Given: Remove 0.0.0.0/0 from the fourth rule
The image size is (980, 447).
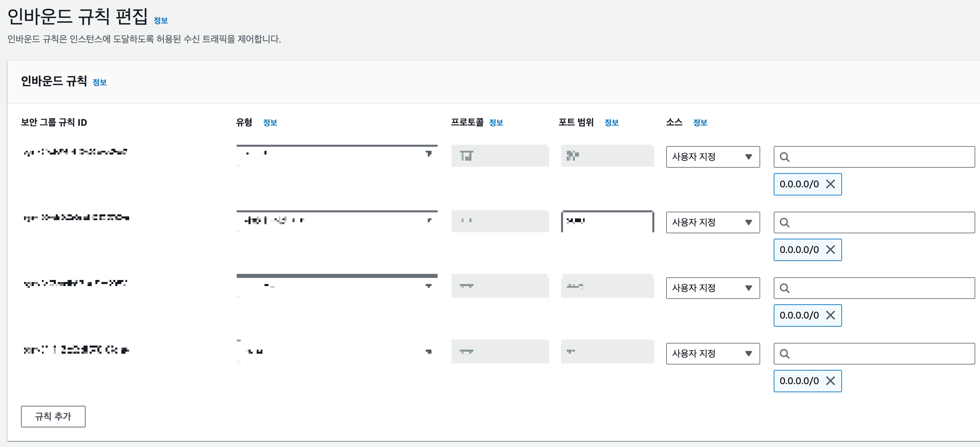Looking at the screenshot, I should (831, 381).
